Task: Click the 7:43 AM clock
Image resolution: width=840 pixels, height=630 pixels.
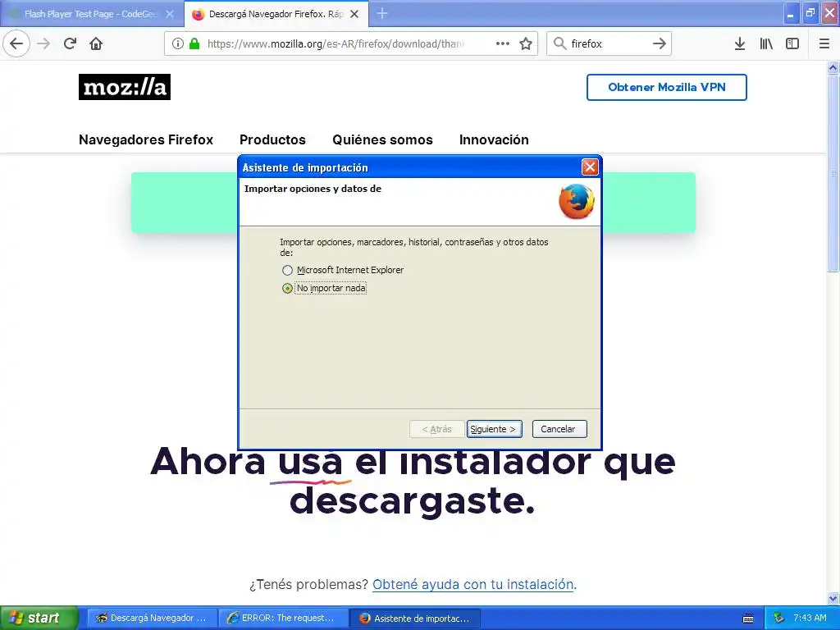Action: (810, 619)
